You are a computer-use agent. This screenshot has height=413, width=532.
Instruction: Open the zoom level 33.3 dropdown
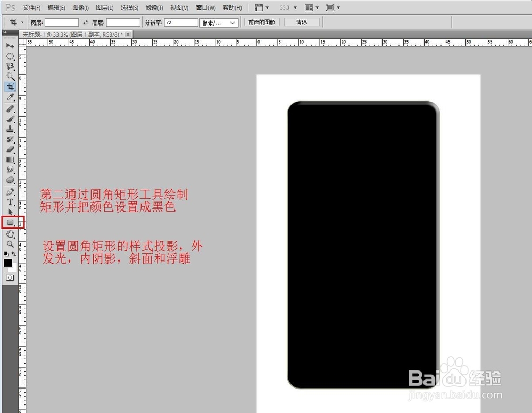coord(288,7)
